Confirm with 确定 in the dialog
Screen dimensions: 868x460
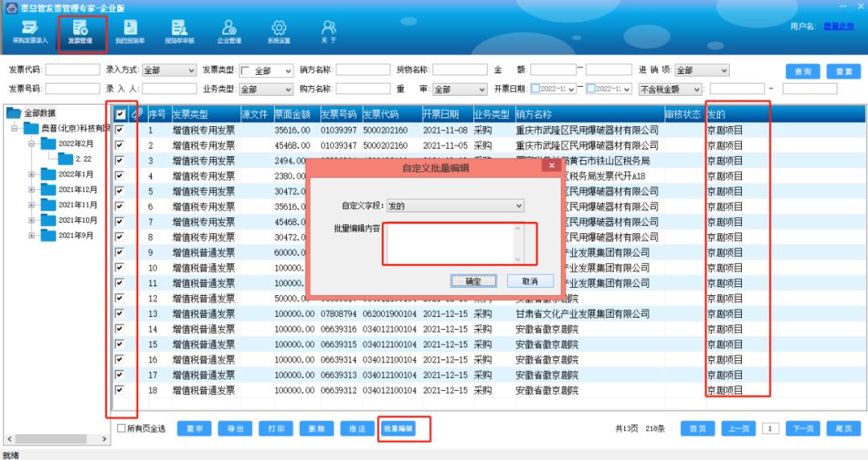pyautogui.click(x=473, y=281)
